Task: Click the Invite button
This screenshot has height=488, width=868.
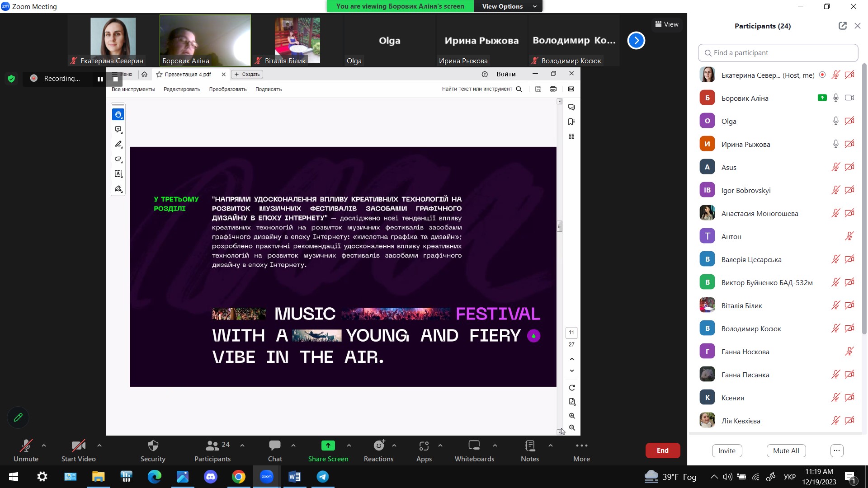Action: pyautogui.click(x=726, y=450)
